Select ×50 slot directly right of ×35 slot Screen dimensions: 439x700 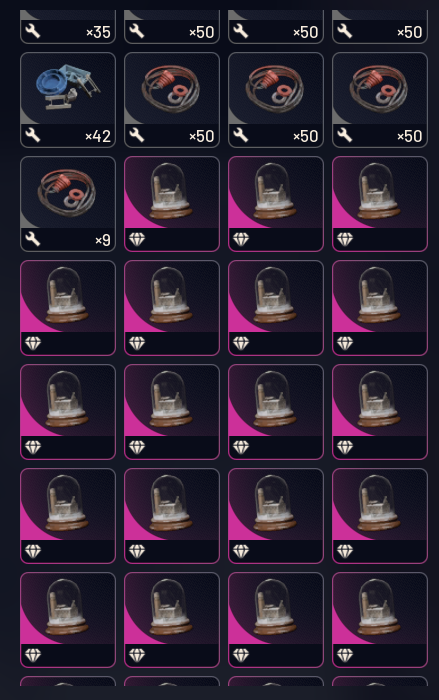point(172,27)
